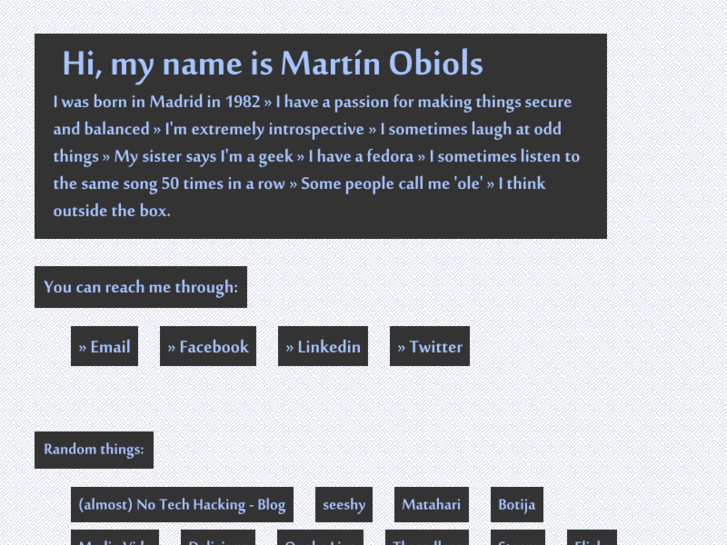
Task: Open the partially visible Media Vida link
Action: pyautogui.click(x=115, y=538)
